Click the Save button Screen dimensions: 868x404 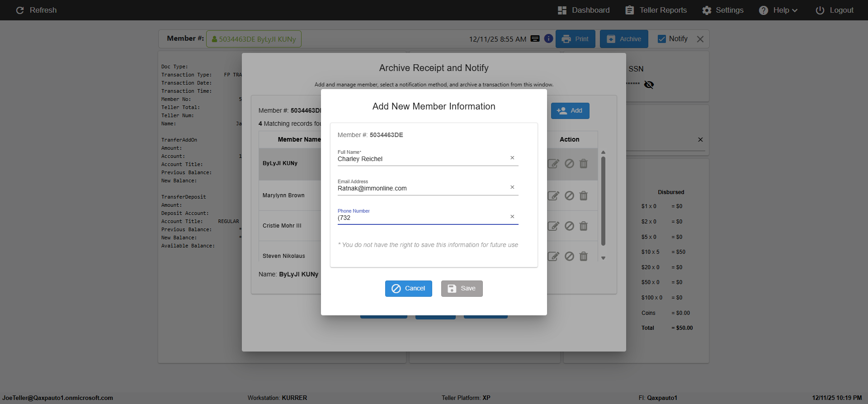tap(462, 289)
